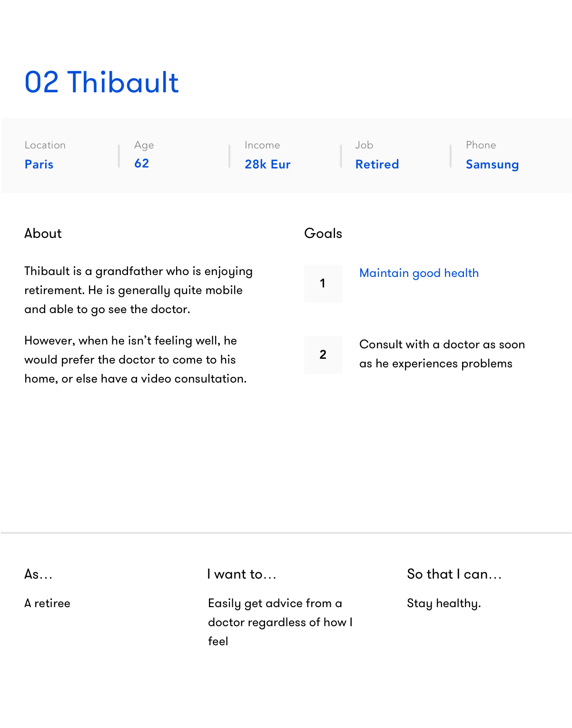
Task: Select the "A retiree" text
Action: pos(48,603)
